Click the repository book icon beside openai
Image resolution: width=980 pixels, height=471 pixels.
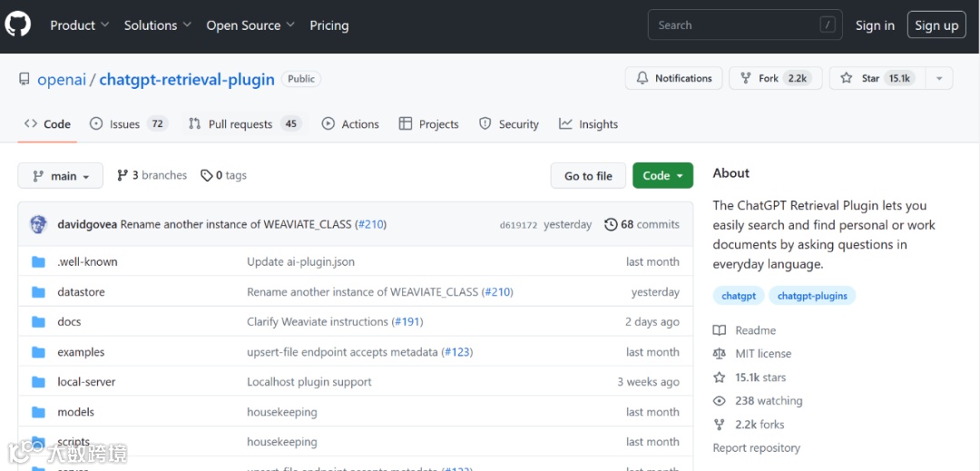pyautogui.click(x=24, y=79)
